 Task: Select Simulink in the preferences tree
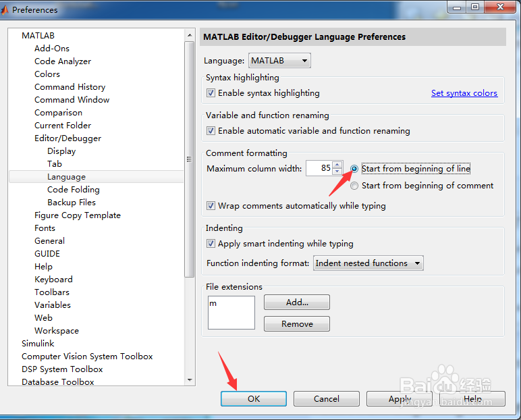click(x=38, y=344)
